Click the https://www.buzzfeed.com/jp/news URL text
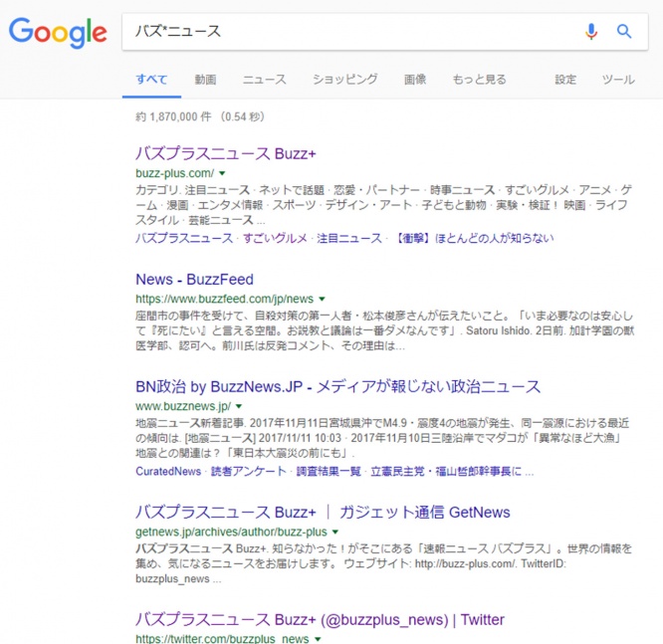Viewport: 663px width, 644px height. pos(225,299)
